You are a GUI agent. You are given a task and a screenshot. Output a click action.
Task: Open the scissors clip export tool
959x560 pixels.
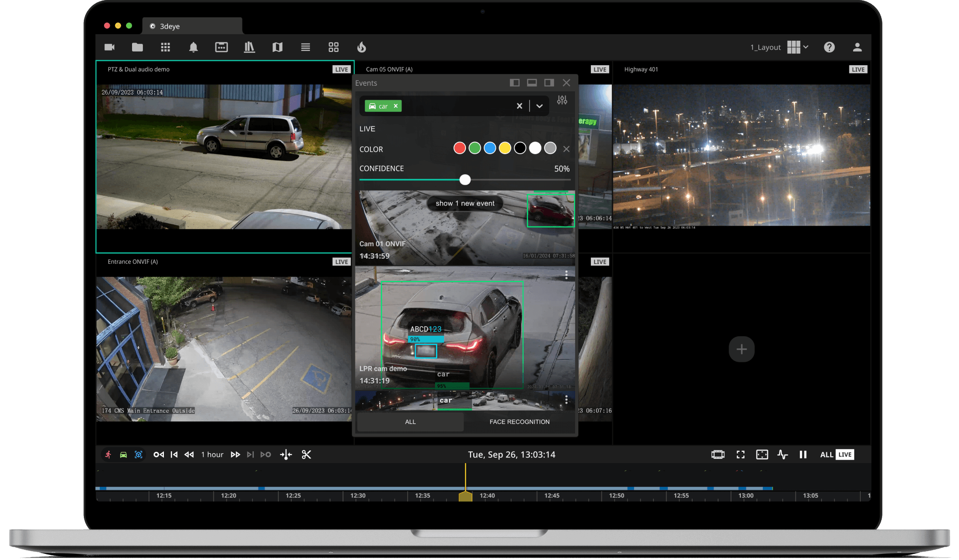tap(306, 455)
